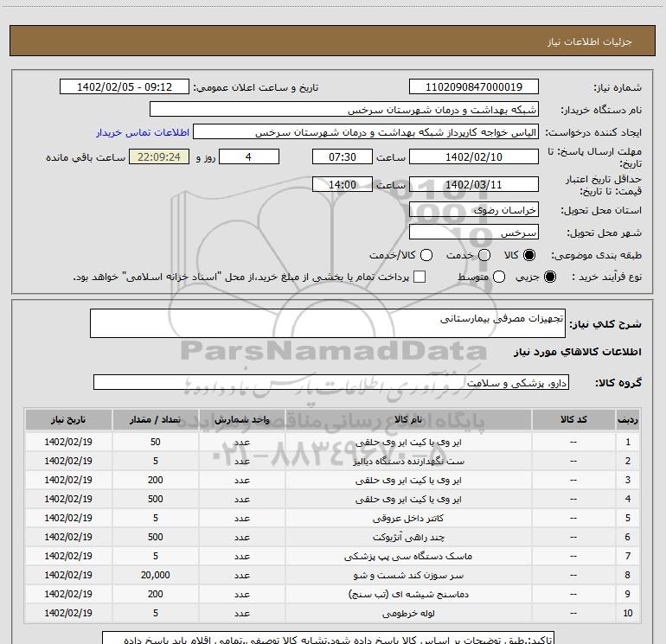The image size is (666, 644).
Task: Select row 2 item ست نگهدارنده دستگاه دیالیز
Action: tap(408, 461)
